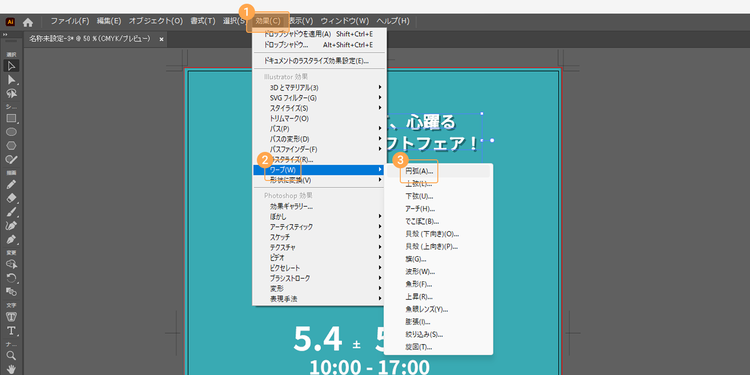Expand the 形状に変換(V) submenu
Viewport: 750px width, 375px height.
[x=319, y=180]
